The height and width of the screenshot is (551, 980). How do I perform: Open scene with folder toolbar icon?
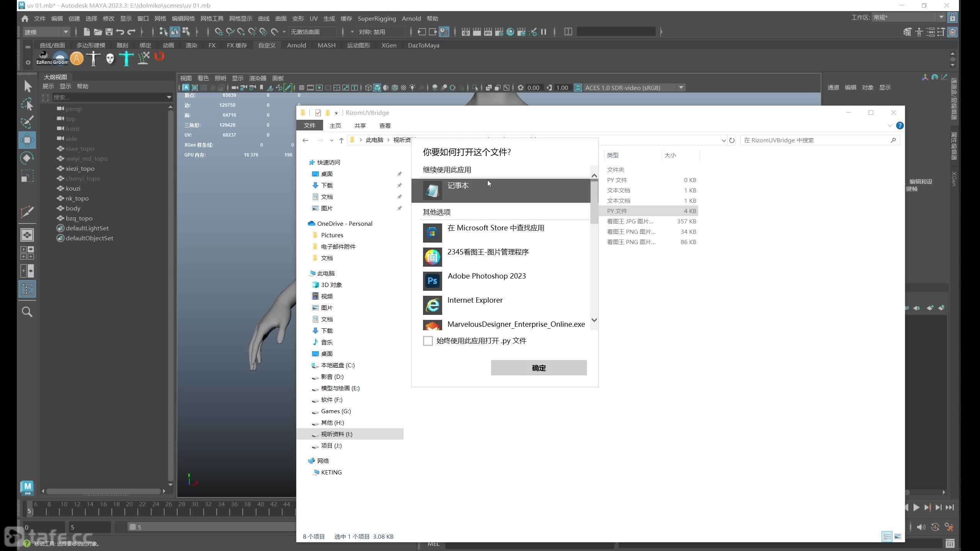click(98, 32)
